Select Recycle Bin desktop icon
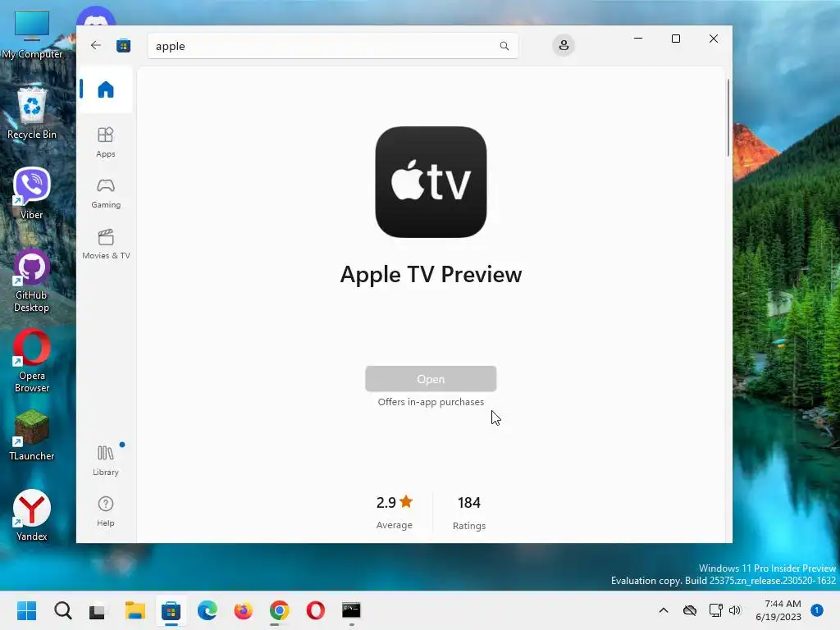 tap(32, 112)
